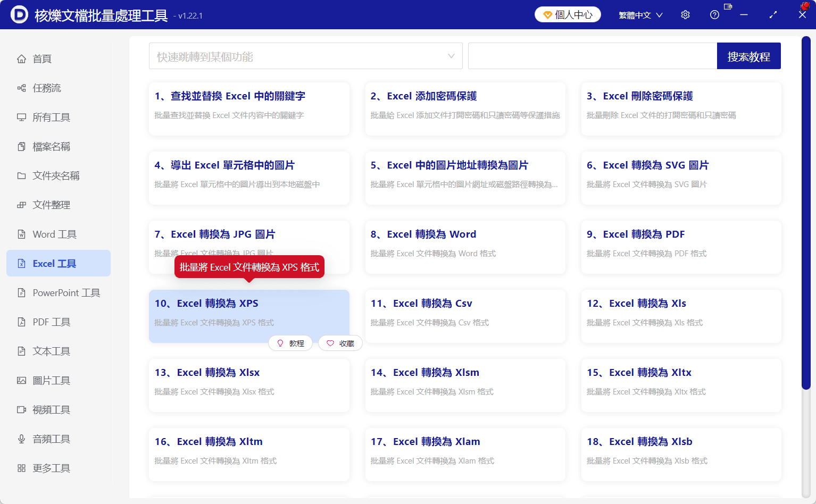Open help via the question mark icon
The width and height of the screenshot is (816, 504).
tap(714, 15)
